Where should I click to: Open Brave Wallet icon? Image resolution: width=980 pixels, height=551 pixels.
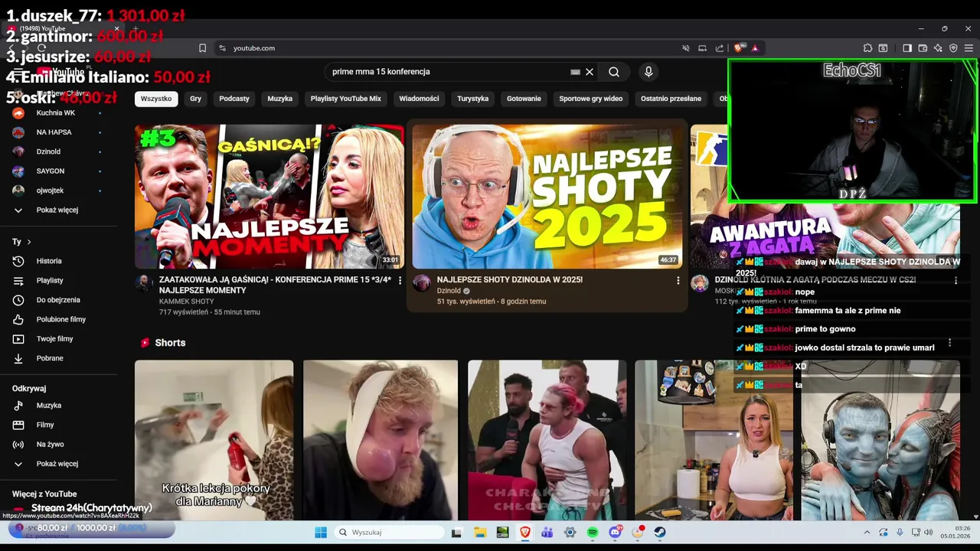(x=923, y=48)
